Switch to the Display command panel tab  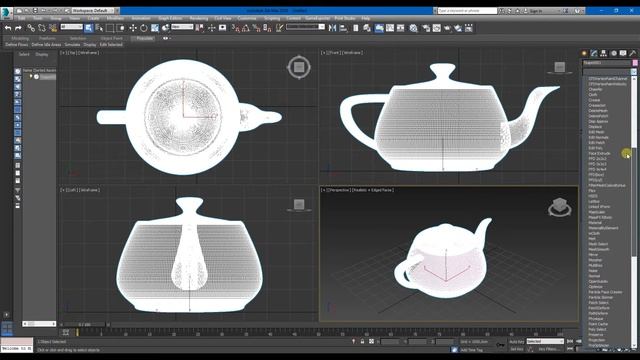pos(623,53)
